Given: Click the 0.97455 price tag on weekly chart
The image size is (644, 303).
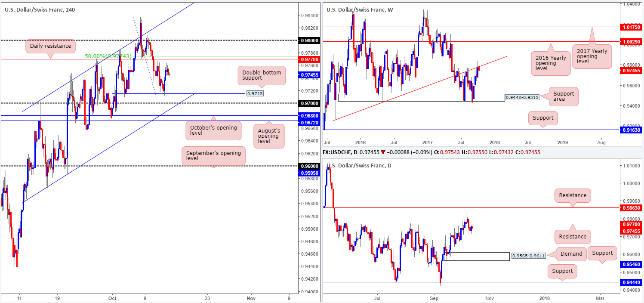Looking at the screenshot, I should point(631,71).
